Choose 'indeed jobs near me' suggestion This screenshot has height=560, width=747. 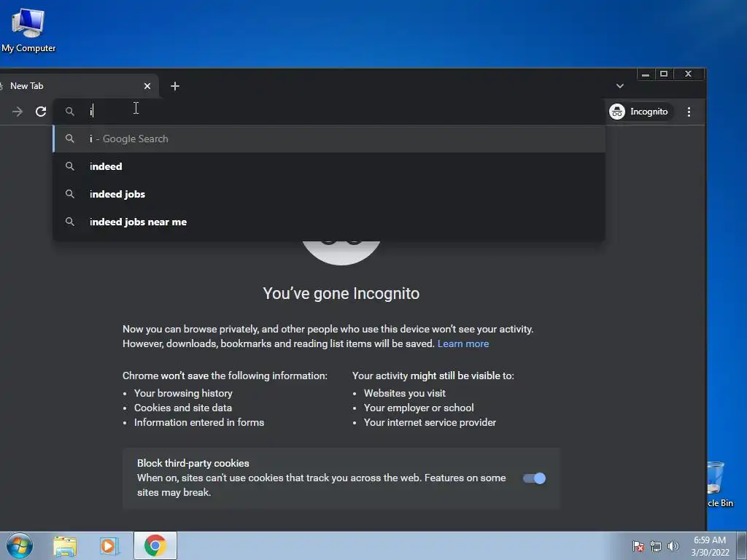329,222
